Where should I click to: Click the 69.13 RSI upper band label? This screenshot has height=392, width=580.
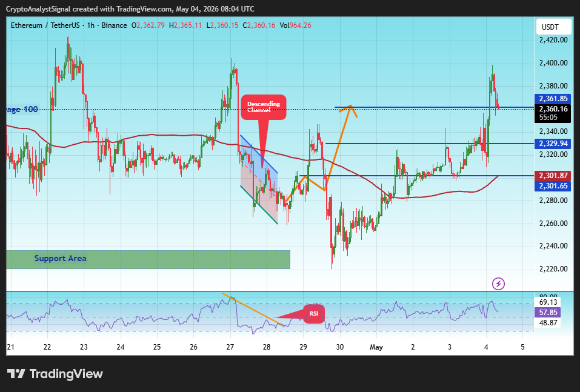[x=548, y=302]
